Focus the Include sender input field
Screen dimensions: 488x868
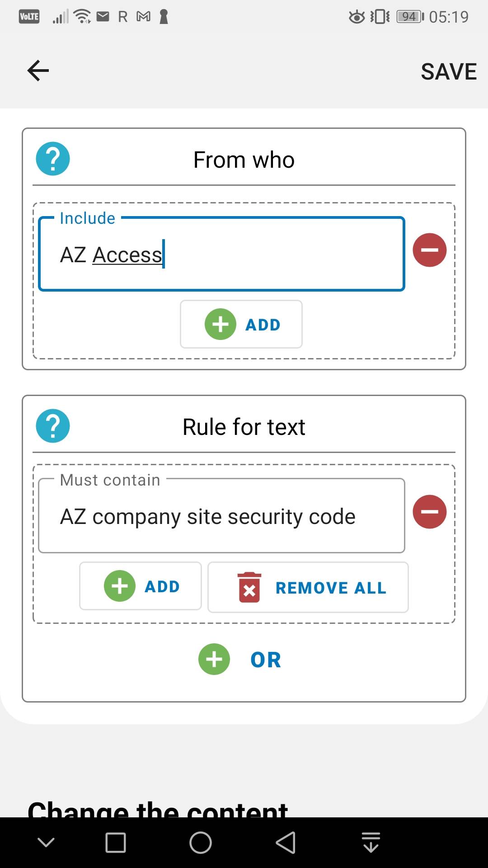[x=221, y=255]
